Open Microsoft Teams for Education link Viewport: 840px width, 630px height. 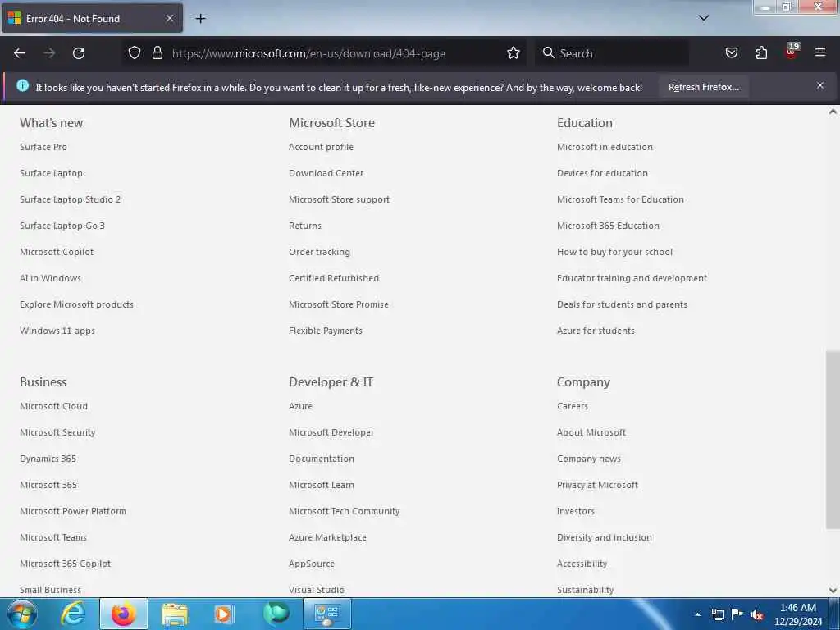[x=620, y=199]
